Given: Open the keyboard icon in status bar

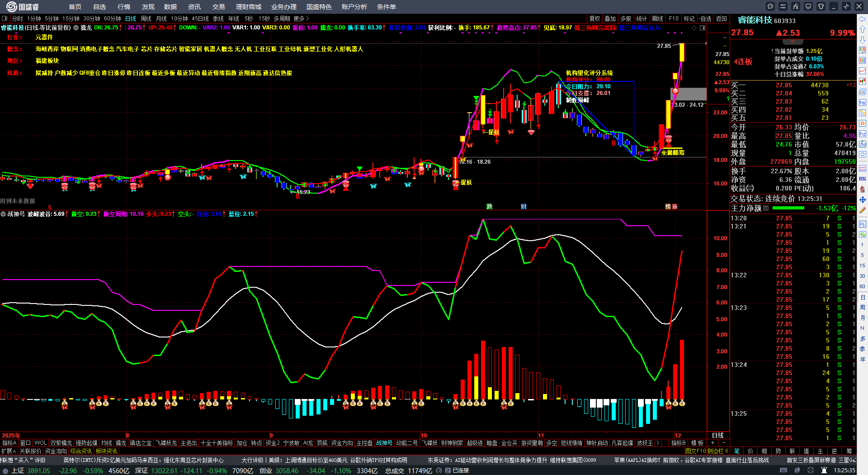Looking at the screenshot, I should 783,470.
